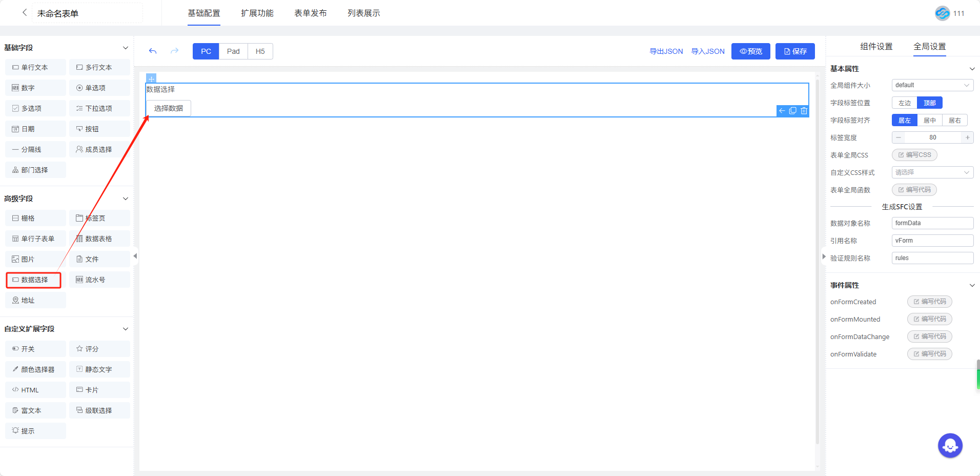Viewport: 980px width, 476px height.
Task: Duplicate the selected component with copy icon
Action: coord(792,111)
